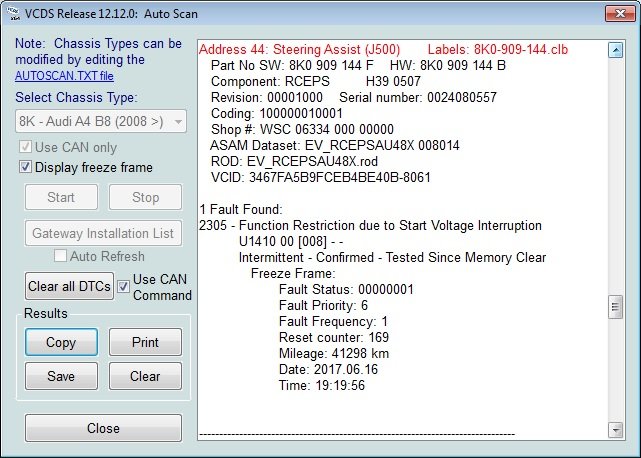Click the 'Reset counter: 169' line
641x458 pixels.
[x=334, y=337]
